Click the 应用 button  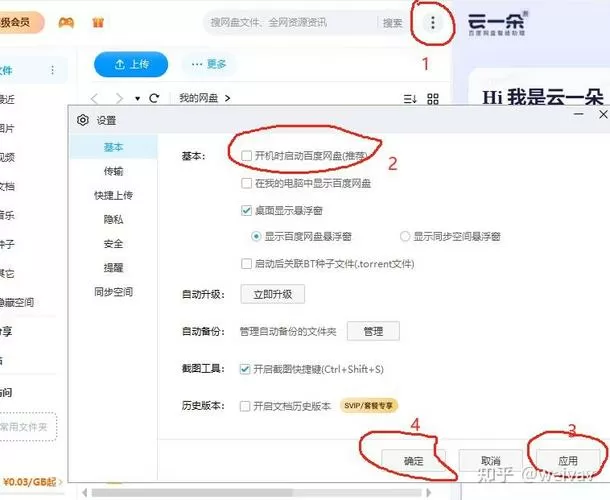point(568,461)
